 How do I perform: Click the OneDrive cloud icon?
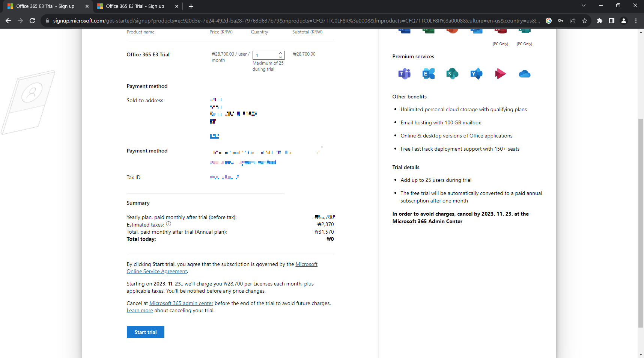pos(525,74)
